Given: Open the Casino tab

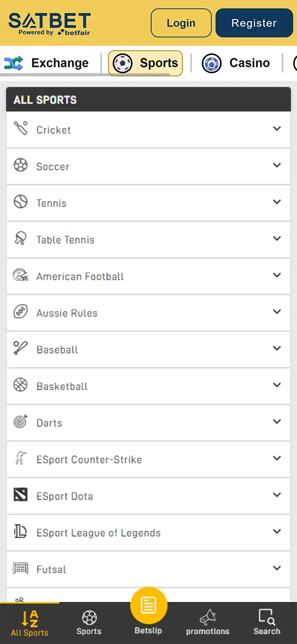Looking at the screenshot, I should point(236,63).
